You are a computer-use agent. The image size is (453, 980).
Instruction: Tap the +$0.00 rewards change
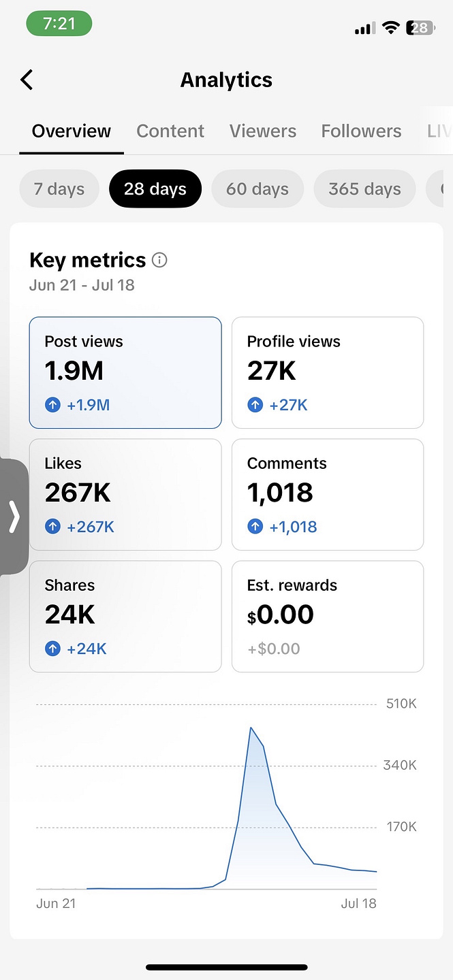[x=274, y=649]
